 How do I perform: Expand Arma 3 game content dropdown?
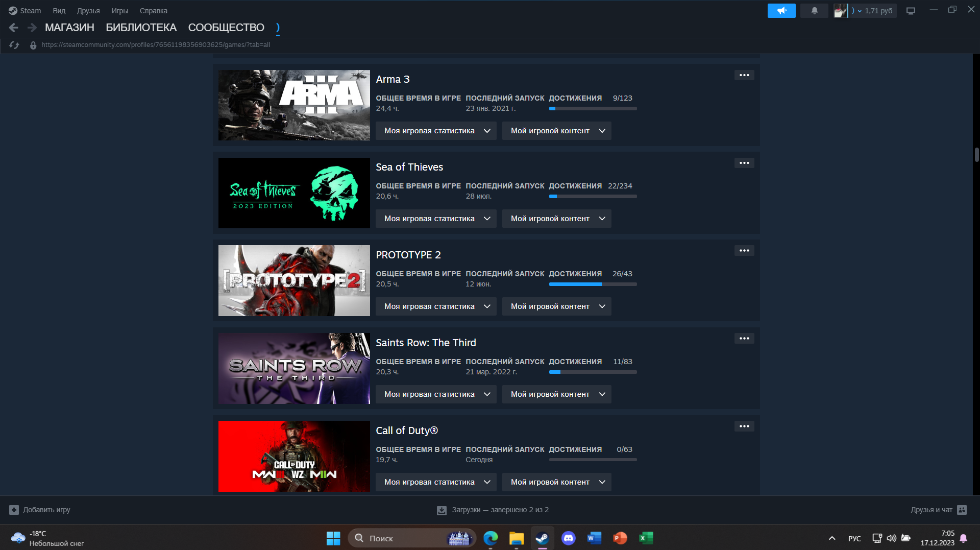click(557, 131)
